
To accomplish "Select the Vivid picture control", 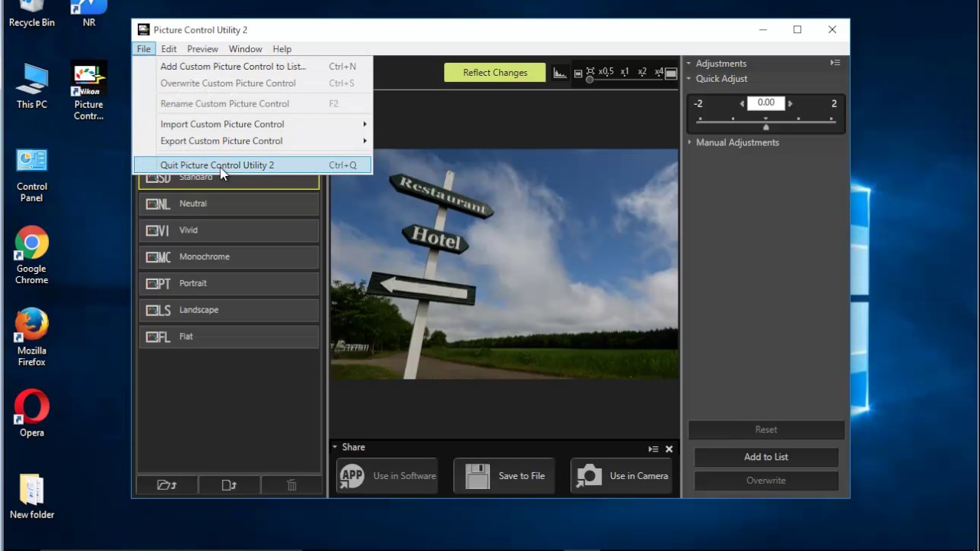I will point(229,230).
